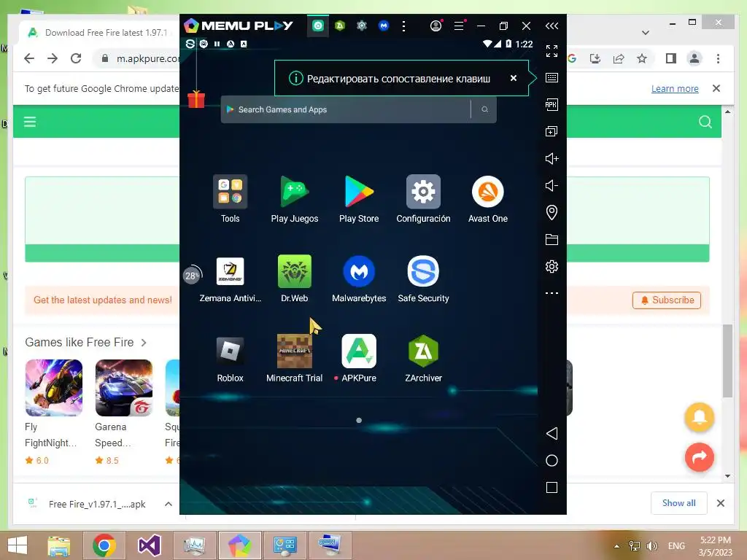Open Visual Studio from taskbar
The height and width of the screenshot is (560, 747).
[149, 545]
